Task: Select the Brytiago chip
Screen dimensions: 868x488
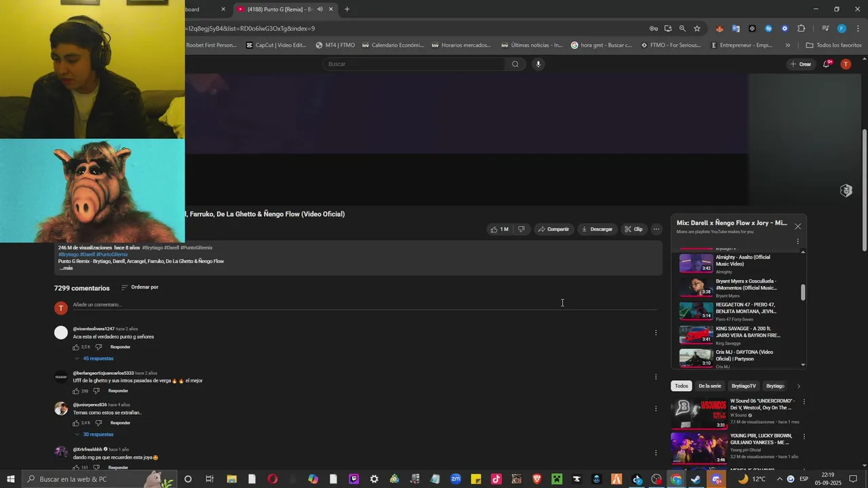Action: coord(775,386)
